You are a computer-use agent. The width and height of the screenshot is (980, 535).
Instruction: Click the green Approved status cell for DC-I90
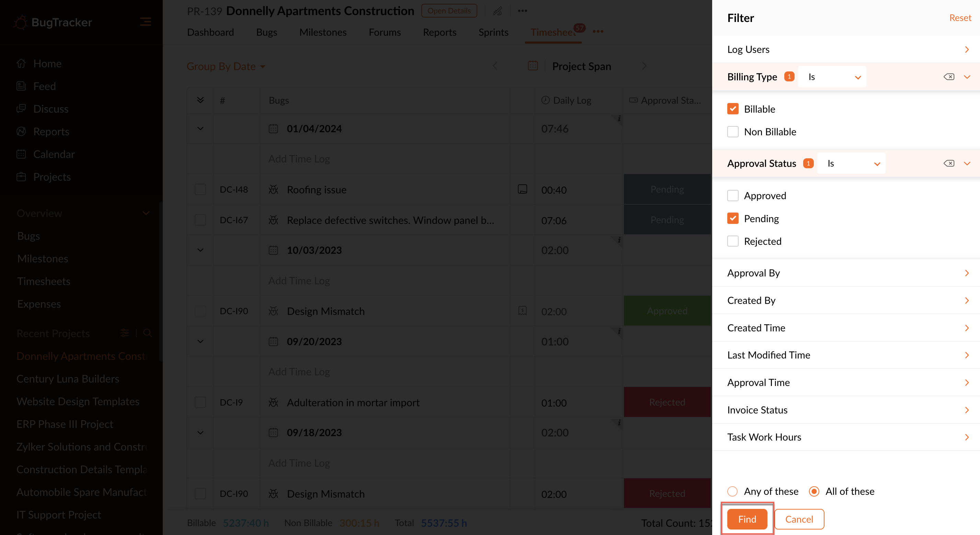tap(667, 311)
